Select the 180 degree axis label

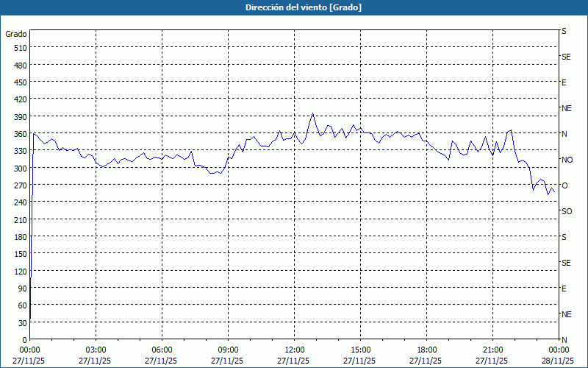point(19,236)
